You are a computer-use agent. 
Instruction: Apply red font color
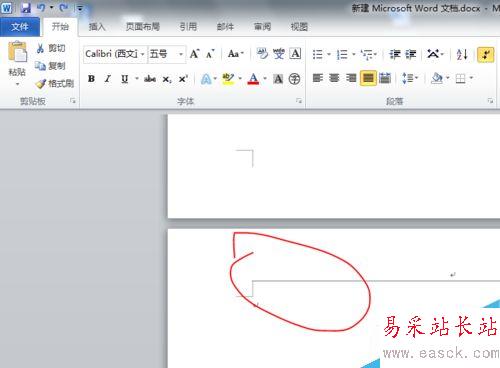(253, 79)
